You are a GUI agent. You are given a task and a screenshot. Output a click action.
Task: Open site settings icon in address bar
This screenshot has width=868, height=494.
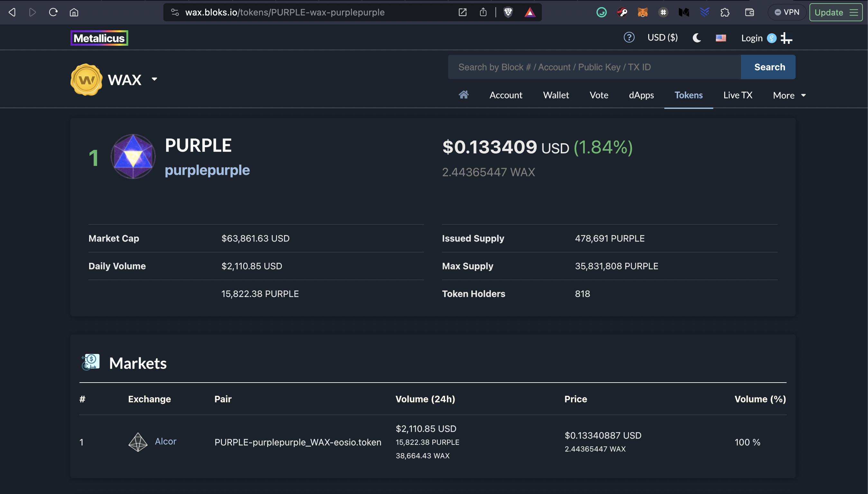coord(175,13)
